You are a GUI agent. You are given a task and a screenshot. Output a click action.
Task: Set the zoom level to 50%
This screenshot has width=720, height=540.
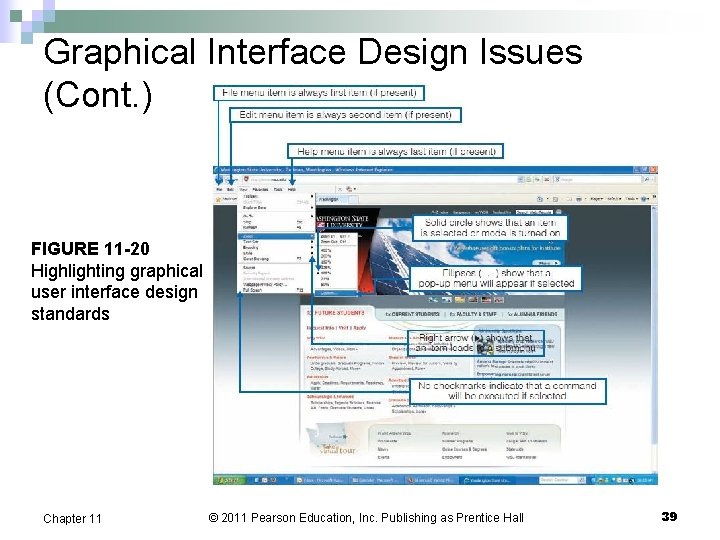tap(337, 285)
